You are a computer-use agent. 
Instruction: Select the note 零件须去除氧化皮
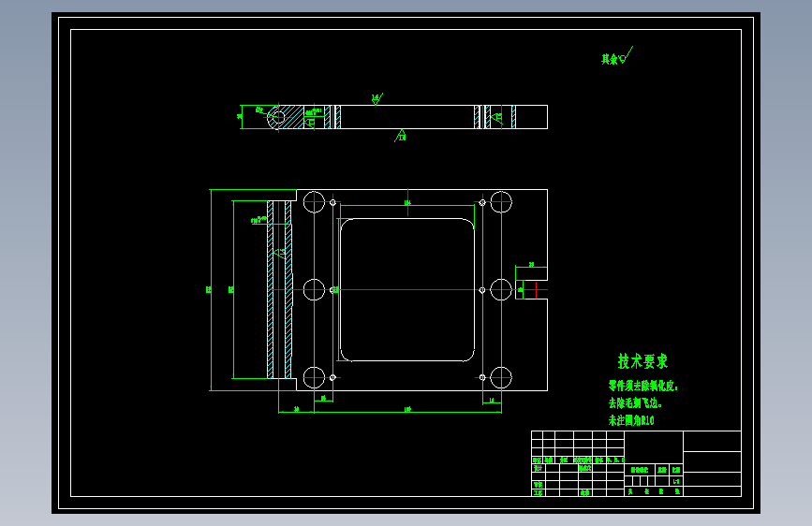[x=642, y=387]
